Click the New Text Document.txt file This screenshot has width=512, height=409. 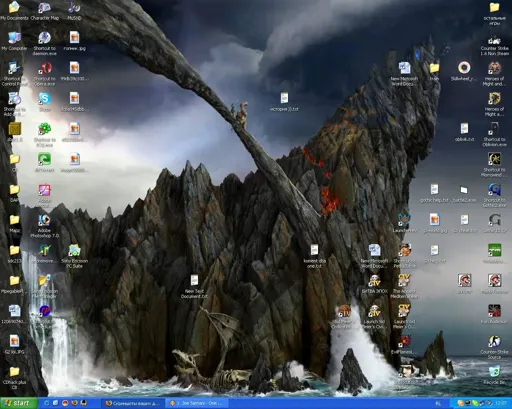point(194,286)
